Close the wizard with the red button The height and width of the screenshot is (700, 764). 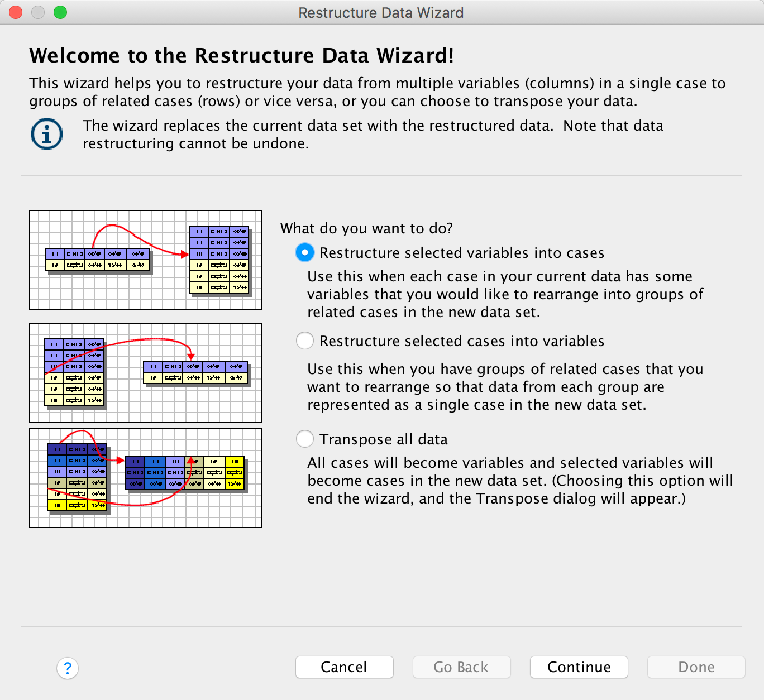16,12
